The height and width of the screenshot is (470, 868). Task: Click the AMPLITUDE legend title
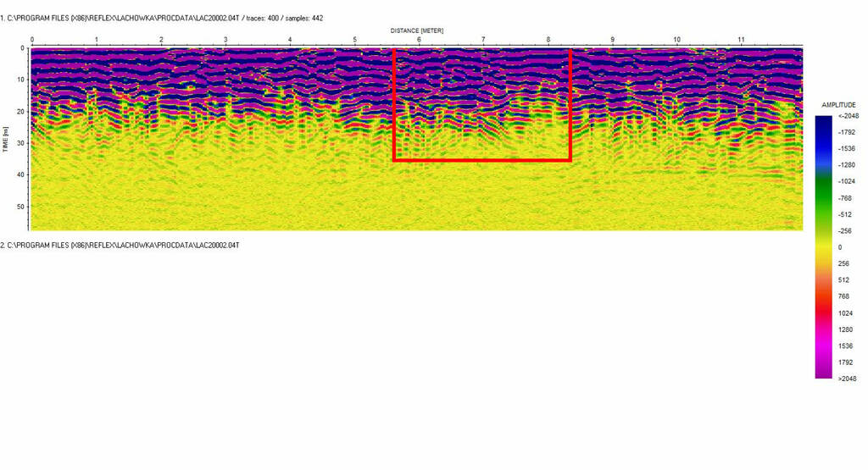tap(838, 105)
